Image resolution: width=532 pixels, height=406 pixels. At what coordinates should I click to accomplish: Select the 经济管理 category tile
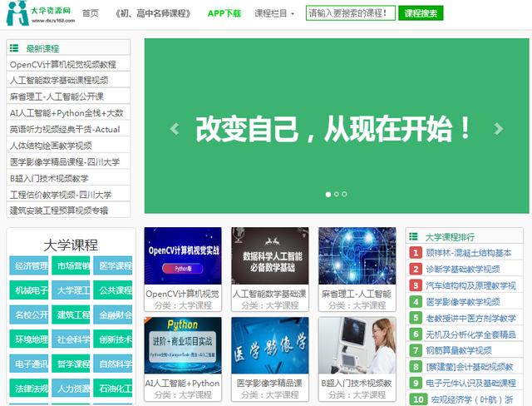[29, 265]
